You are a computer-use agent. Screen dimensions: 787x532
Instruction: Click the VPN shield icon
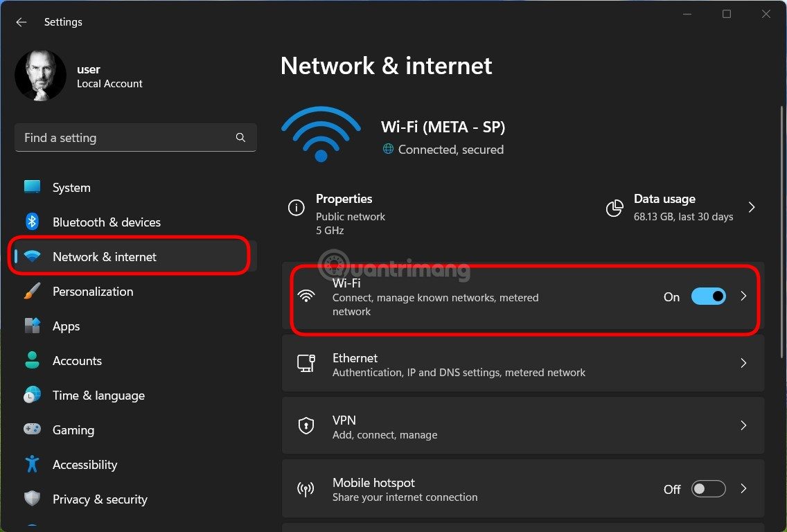pos(306,426)
